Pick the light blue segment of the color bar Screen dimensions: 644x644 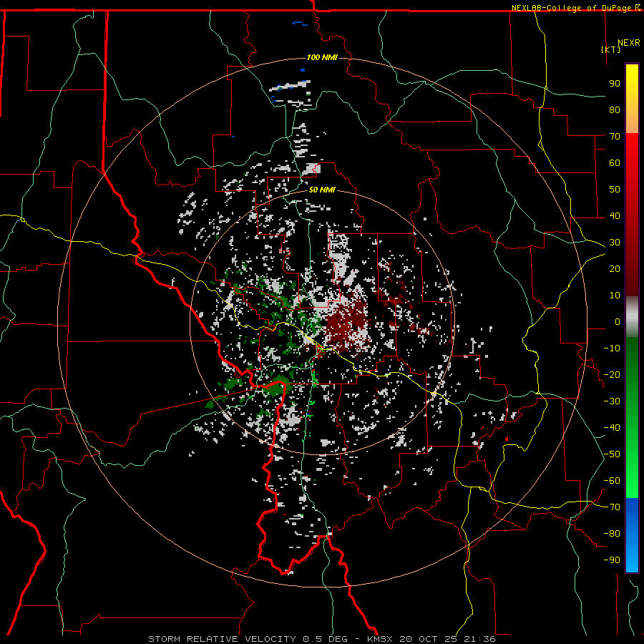click(632, 555)
